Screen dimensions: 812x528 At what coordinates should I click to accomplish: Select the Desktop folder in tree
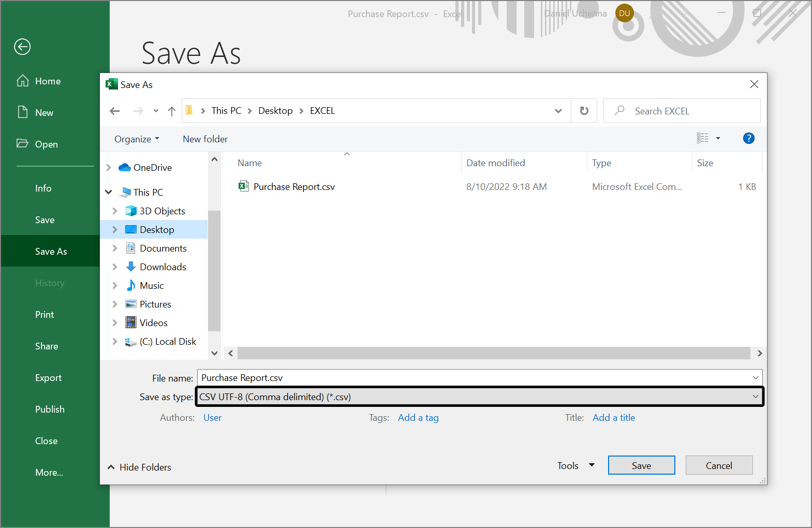(x=154, y=229)
